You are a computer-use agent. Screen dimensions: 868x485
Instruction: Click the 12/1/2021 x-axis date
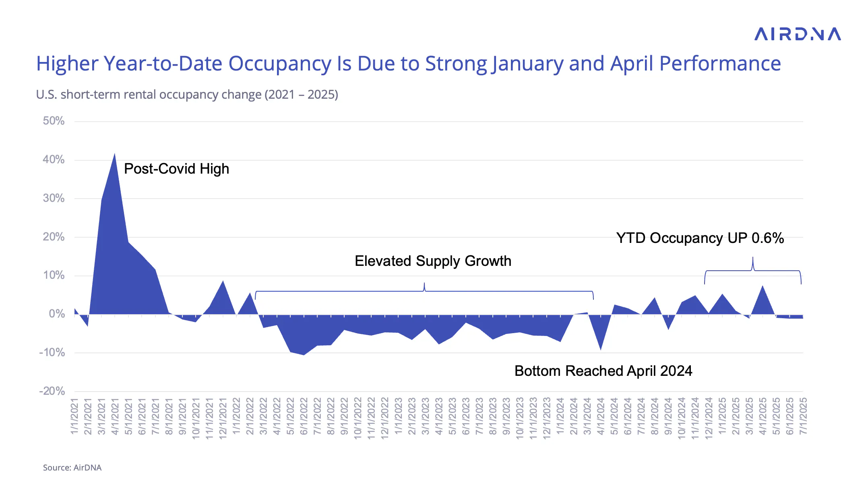223,419
